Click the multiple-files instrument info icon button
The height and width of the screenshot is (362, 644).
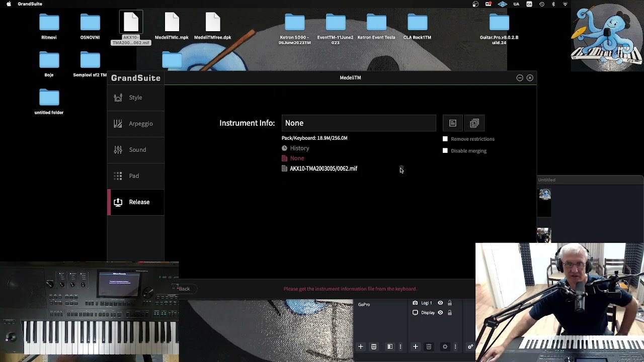(474, 123)
